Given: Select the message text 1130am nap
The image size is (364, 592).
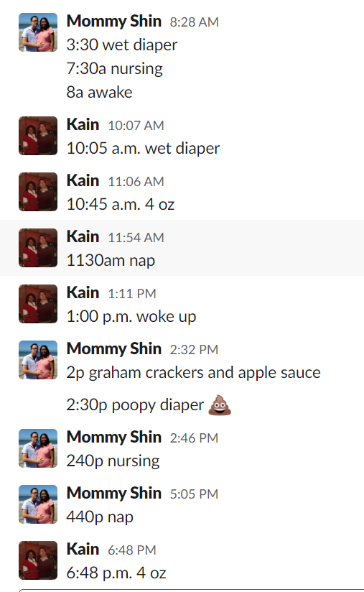Looking at the screenshot, I should click(x=111, y=261).
